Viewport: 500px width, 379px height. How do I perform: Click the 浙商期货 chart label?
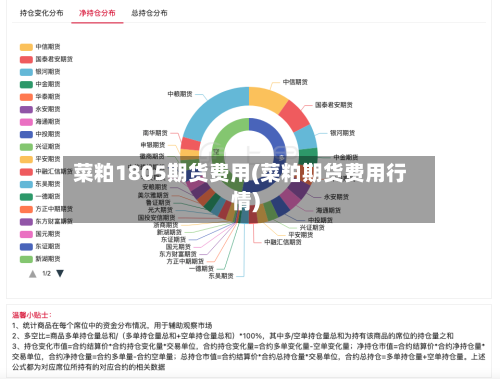pyautogui.click(x=166, y=225)
